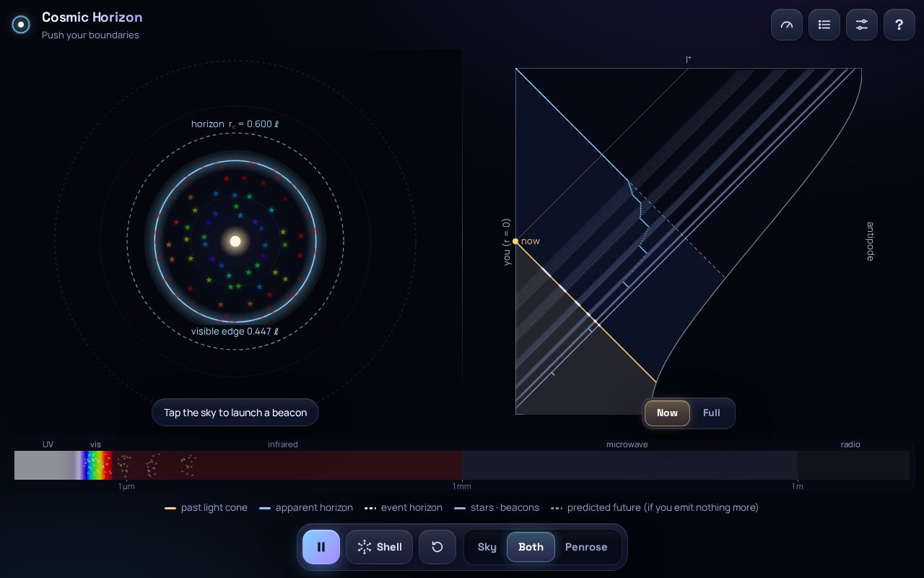
Task: Click the central observer glow in the sky
Action: pyautogui.click(x=235, y=241)
